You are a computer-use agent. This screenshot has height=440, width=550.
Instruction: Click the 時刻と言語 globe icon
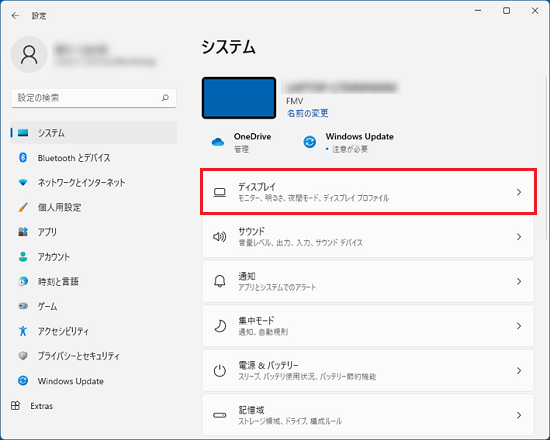click(23, 281)
